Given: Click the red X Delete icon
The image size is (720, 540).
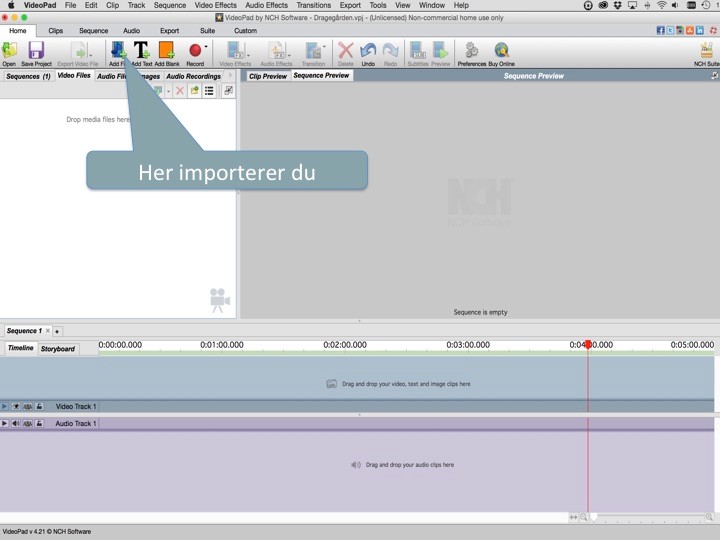Looking at the screenshot, I should pos(346,51).
